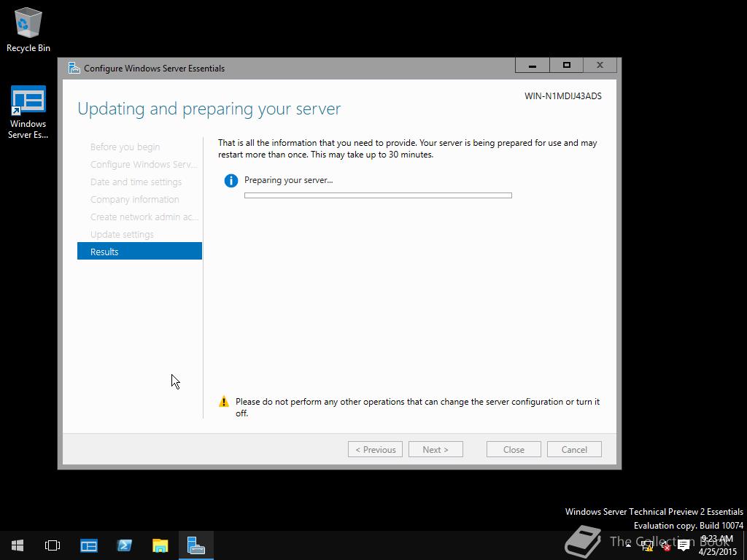The height and width of the screenshot is (560, 747).
Task: Click the server name WIN-N1MDIJ43ADS
Action: pyautogui.click(x=563, y=96)
